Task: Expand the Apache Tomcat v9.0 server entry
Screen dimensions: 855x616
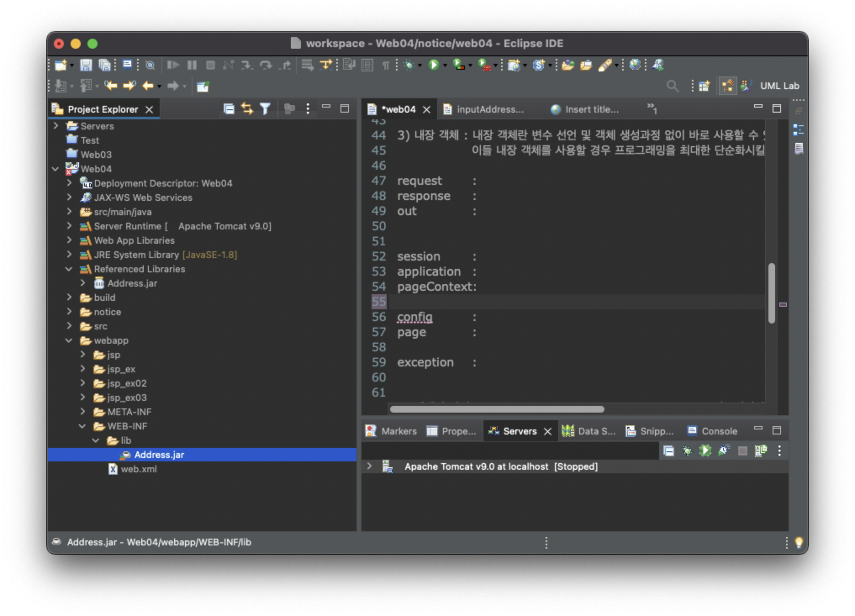Action: 369,466
